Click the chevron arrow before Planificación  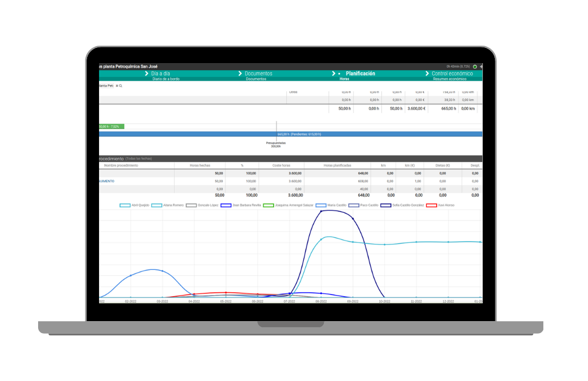(x=334, y=73)
